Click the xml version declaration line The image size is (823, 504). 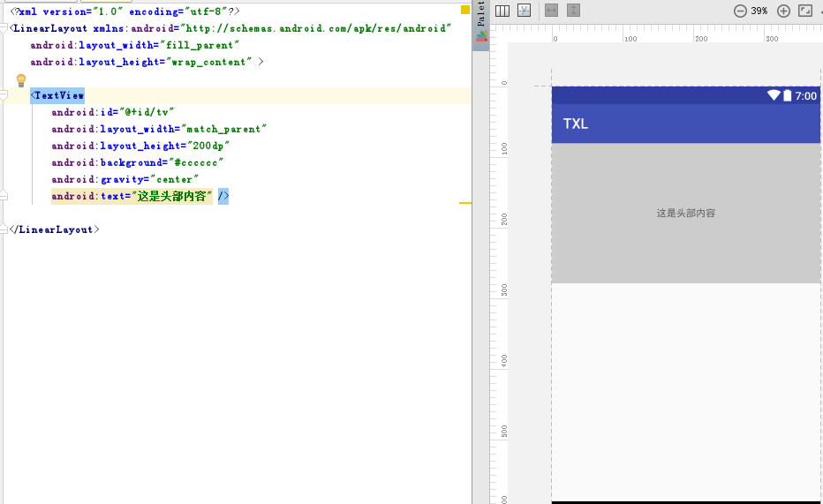click(x=125, y=11)
